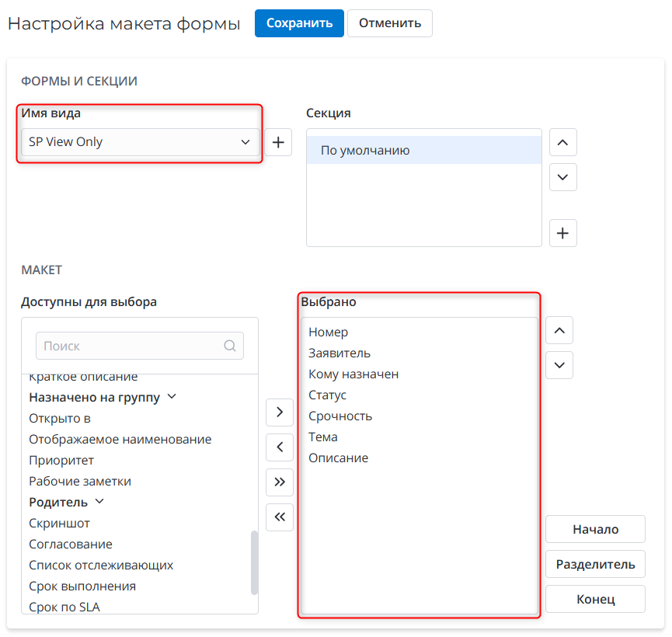The height and width of the screenshot is (637, 672).
Task: Click the available fields list scrollbar
Action: tap(254, 562)
